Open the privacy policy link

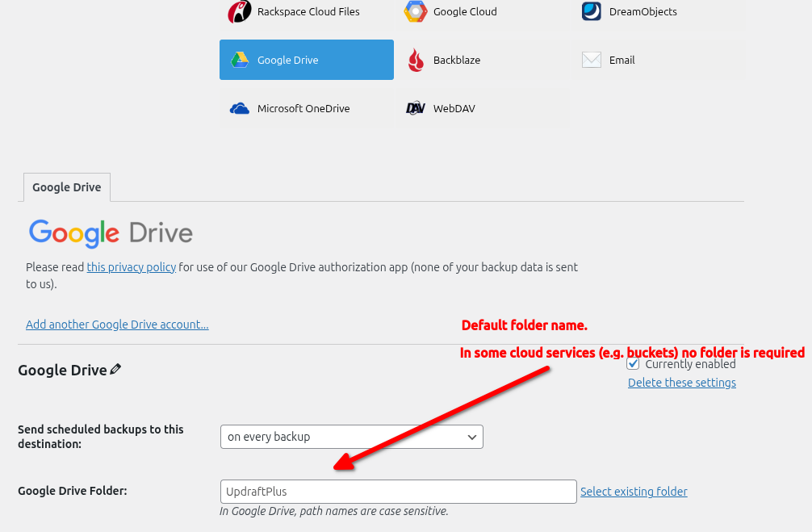coord(132,266)
